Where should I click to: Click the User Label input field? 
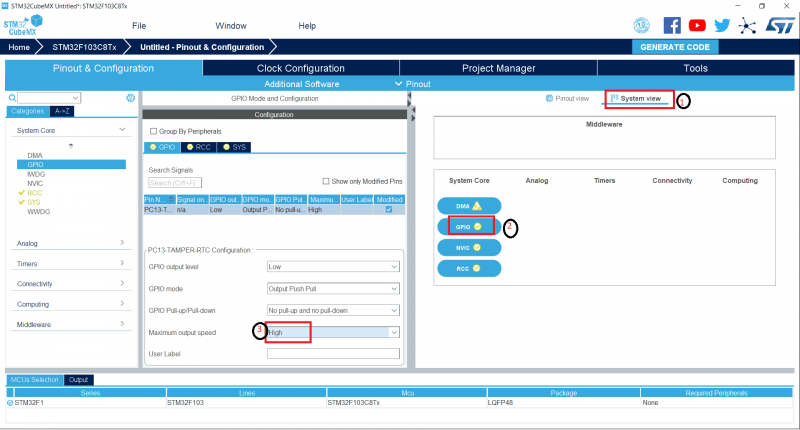333,353
